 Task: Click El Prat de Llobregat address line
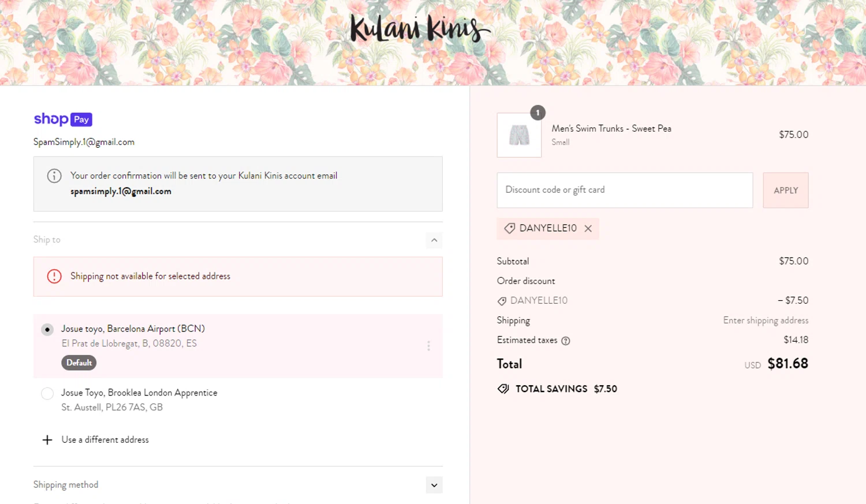coord(129,344)
